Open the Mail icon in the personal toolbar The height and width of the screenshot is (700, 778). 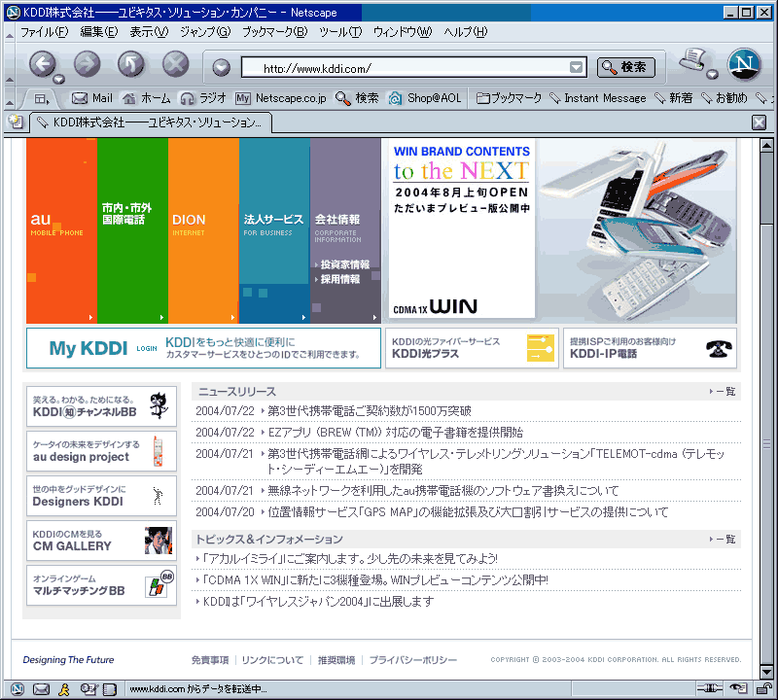(x=92, y=98)
